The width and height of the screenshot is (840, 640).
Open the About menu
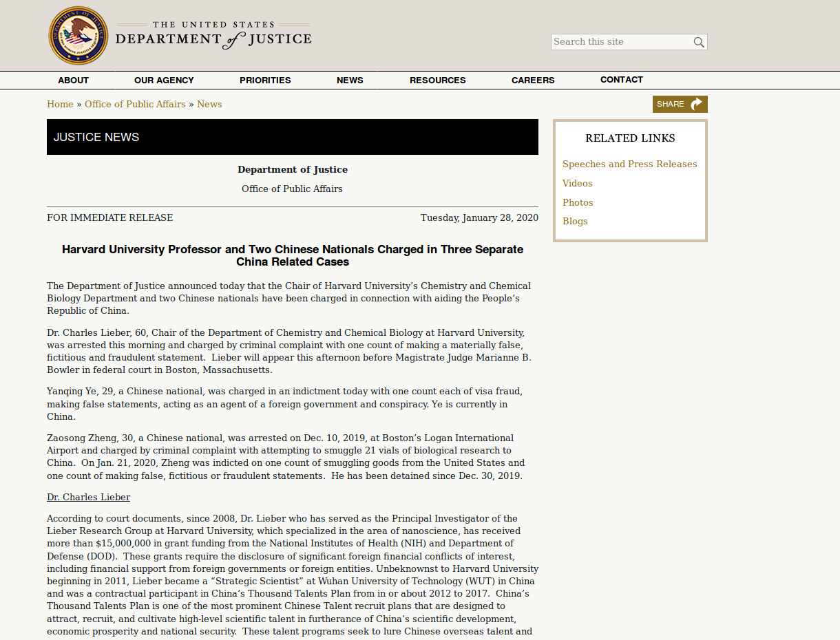(73, 80)
